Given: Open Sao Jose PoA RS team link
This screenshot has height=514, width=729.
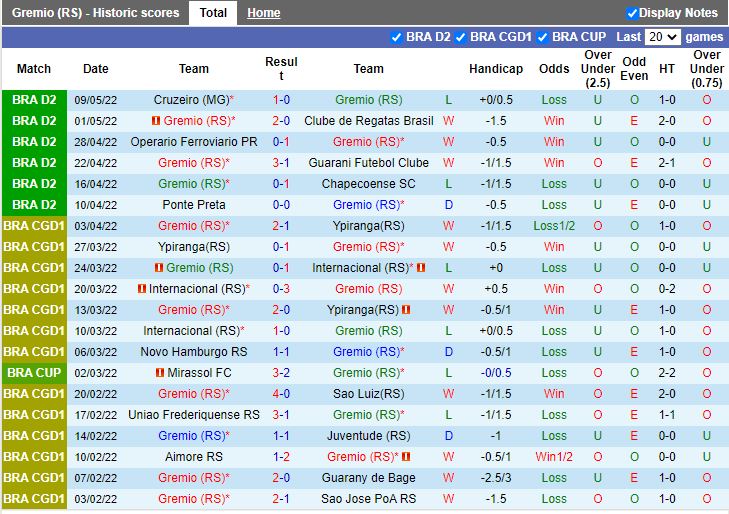Looking at the screenshot, I should point(369,499).
